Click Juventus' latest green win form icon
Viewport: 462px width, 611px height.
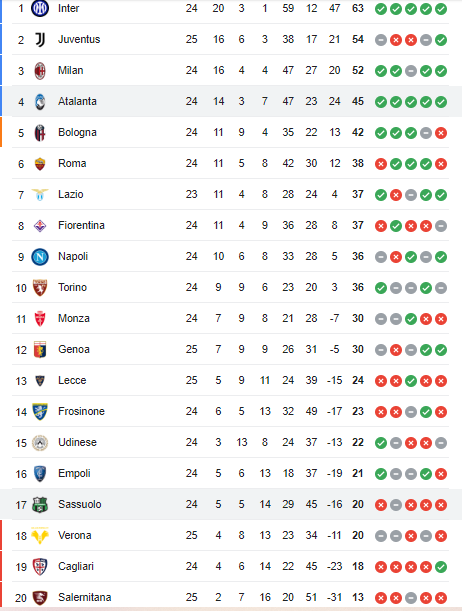(x=441, y=40)
